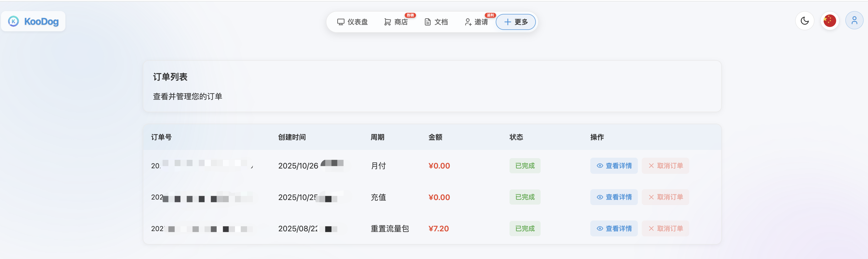Open the 仪表盘 dashboard tab
This screenshot has height=259, width=868.
(x=352, y=22)
